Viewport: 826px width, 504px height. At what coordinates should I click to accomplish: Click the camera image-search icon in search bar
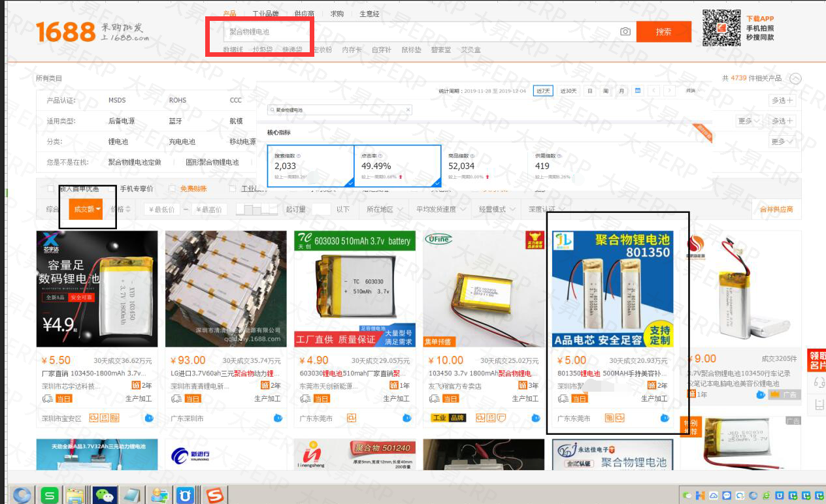[625, 31]
